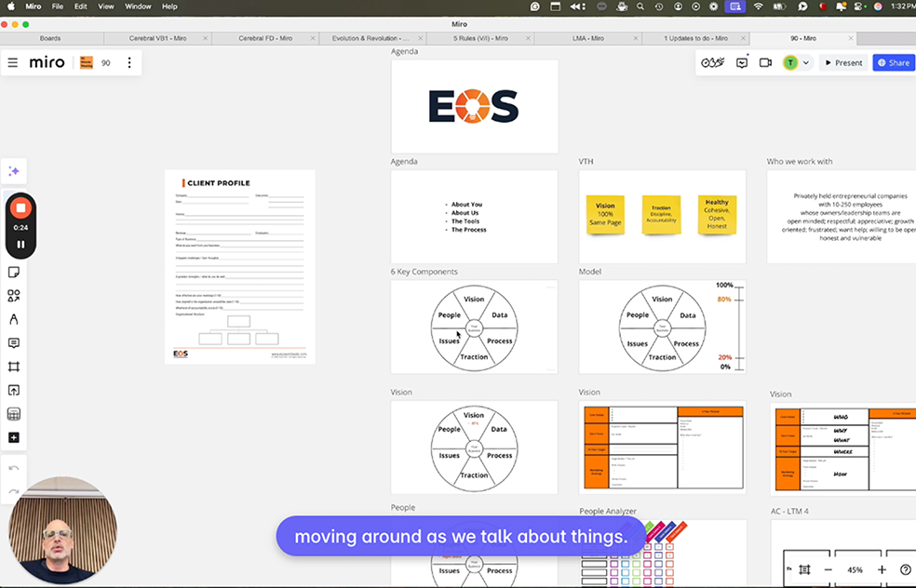This screenshot has width=916, height=588.
Task: Open Spotlight search in the menu bar
Action: pos(640,7)
